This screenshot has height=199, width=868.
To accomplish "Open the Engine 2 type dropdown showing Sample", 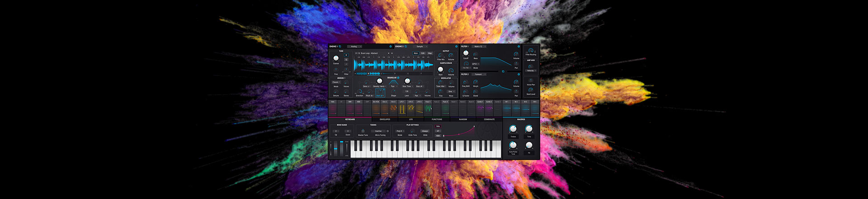I will tap(420, 46).
